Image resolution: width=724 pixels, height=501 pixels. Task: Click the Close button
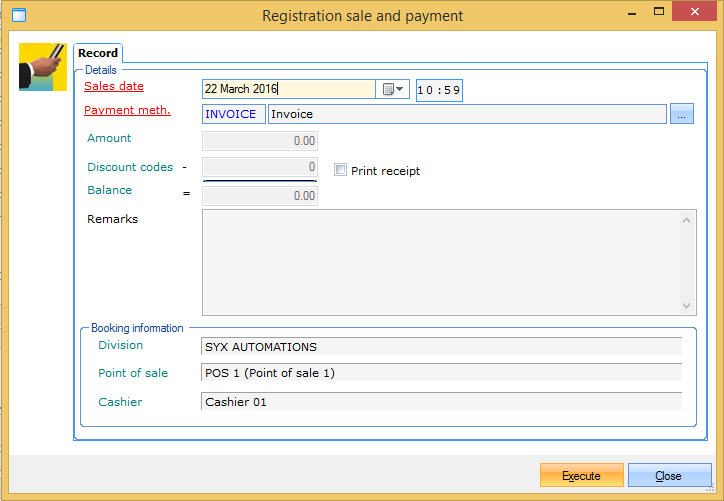point(669,476)
